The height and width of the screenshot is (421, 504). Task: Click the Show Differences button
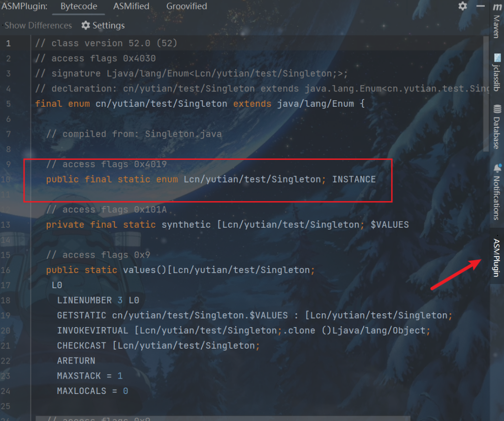(38, 26)
